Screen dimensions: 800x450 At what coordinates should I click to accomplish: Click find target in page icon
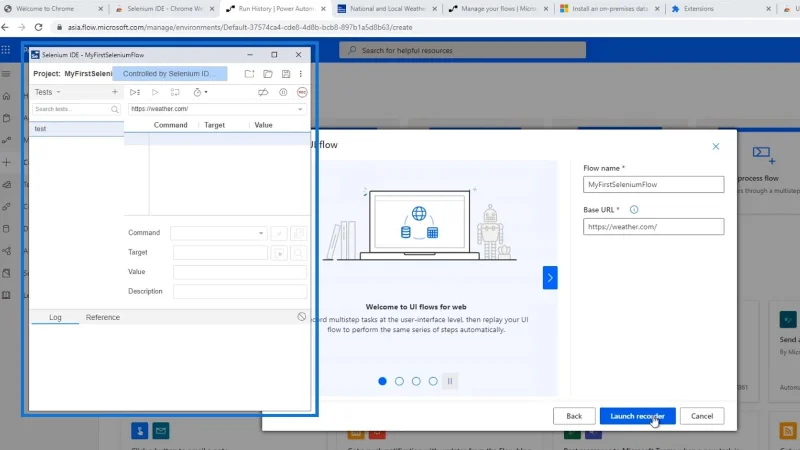coord(298,253)
